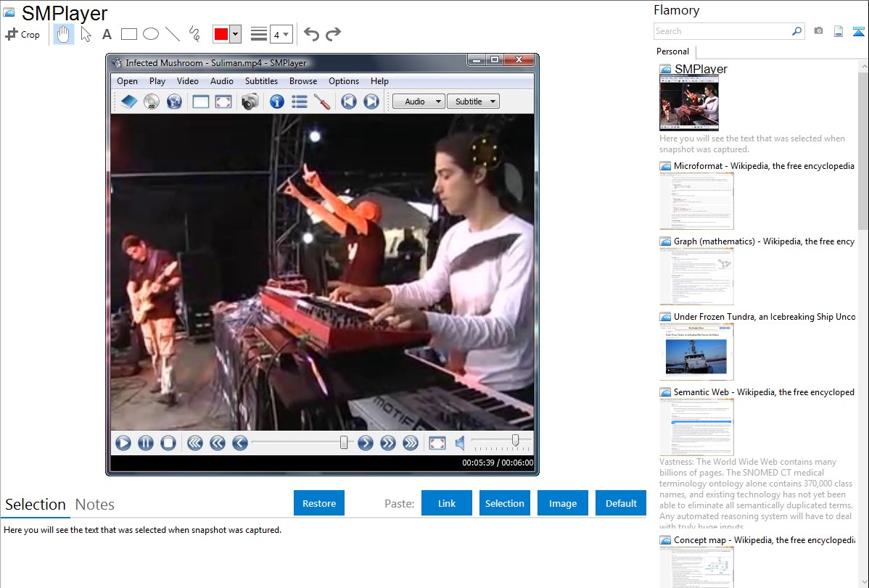Take a screenshot with the camera icon
This screenshot has height=588, width=869.
pyautogui.click(x=250, y=102)
